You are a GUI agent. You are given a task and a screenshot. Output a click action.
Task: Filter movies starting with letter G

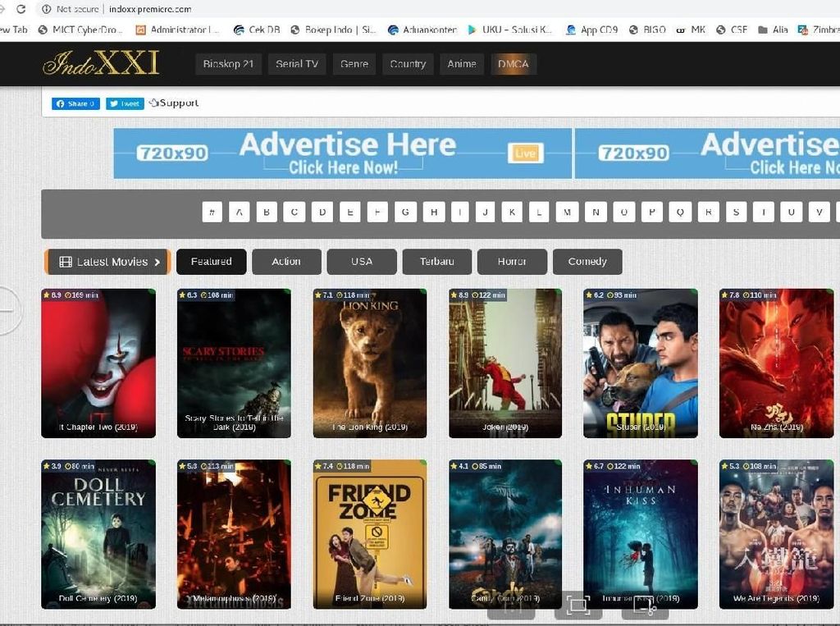[405, 212]
